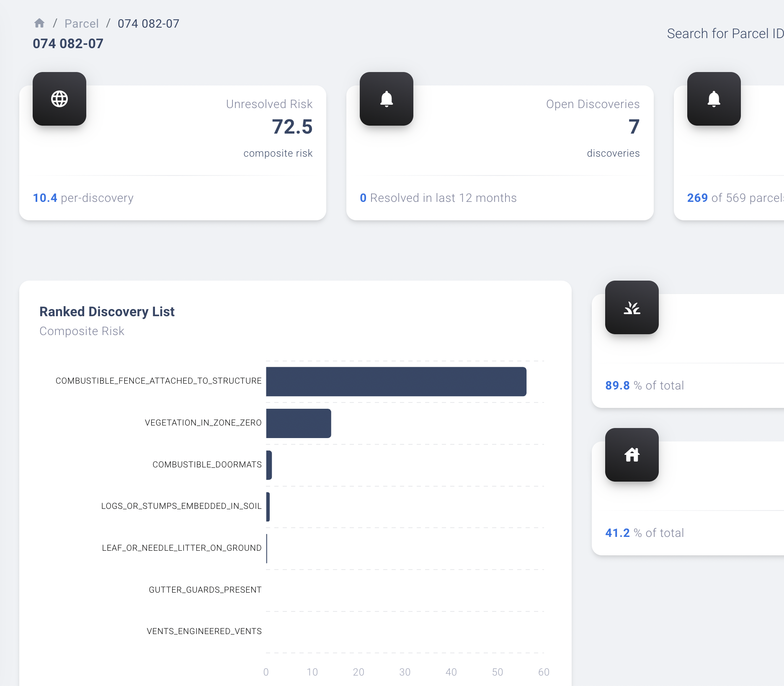784x686 pixels.
Task: Select the COMBUSTIBLE_DOORMATS bar
Action: pyautogui.click(x=269, y=465)
